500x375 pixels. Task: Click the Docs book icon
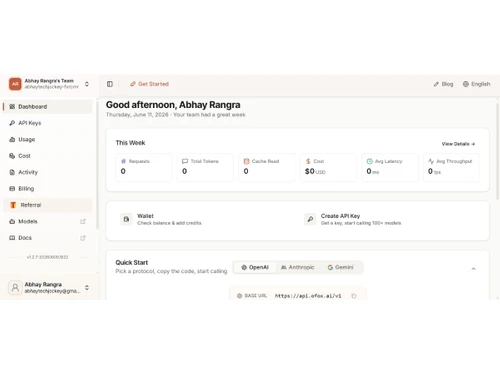(x=12, y=238)
